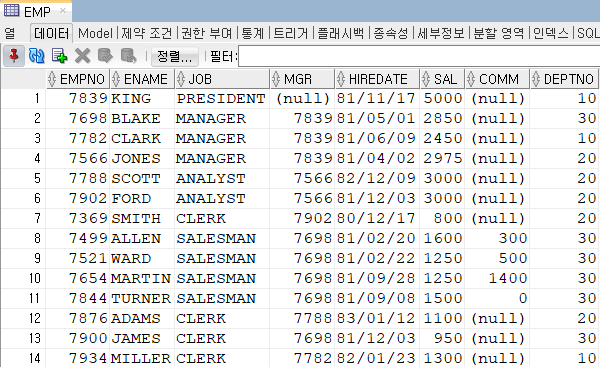Sort by the EMPNO column header
Image resolution: width=600 pixels, height=367 pixels.
click(x=78, y=79)
